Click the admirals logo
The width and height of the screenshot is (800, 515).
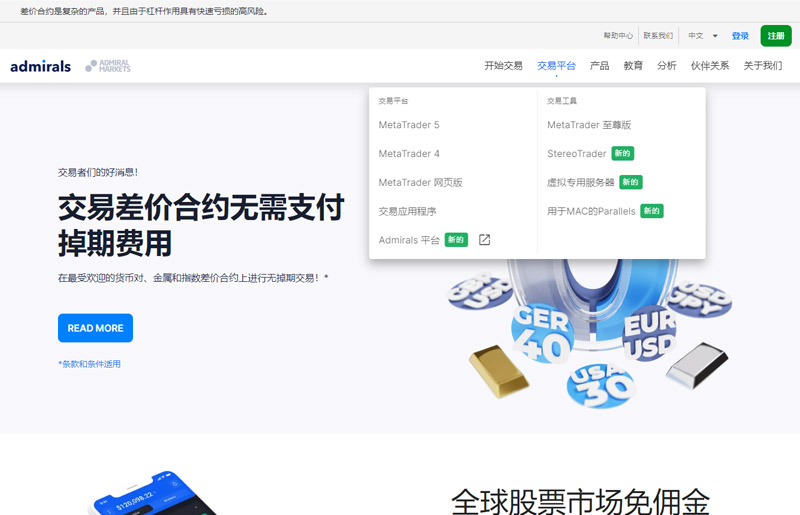pos(40,66)
